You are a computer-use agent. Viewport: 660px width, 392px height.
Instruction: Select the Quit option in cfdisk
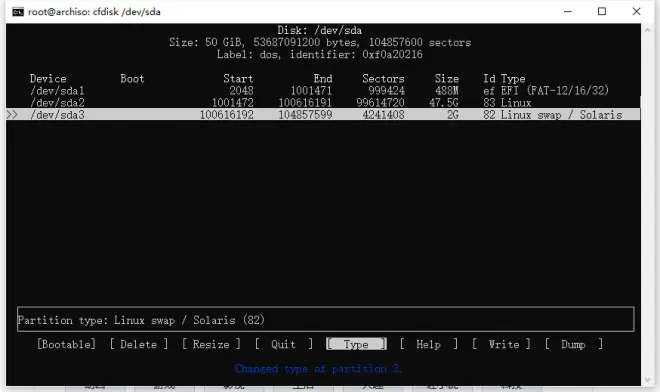coord(283,344)
